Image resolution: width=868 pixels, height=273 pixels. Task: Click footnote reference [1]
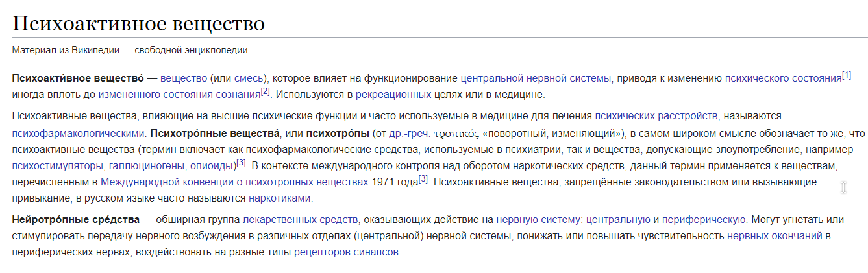coord(846,75)
